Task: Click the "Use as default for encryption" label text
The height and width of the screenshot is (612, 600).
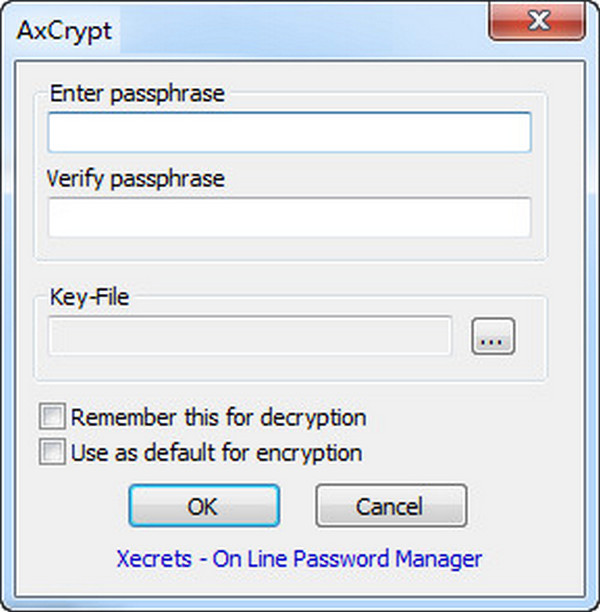Action: click(x=216, y=452)
